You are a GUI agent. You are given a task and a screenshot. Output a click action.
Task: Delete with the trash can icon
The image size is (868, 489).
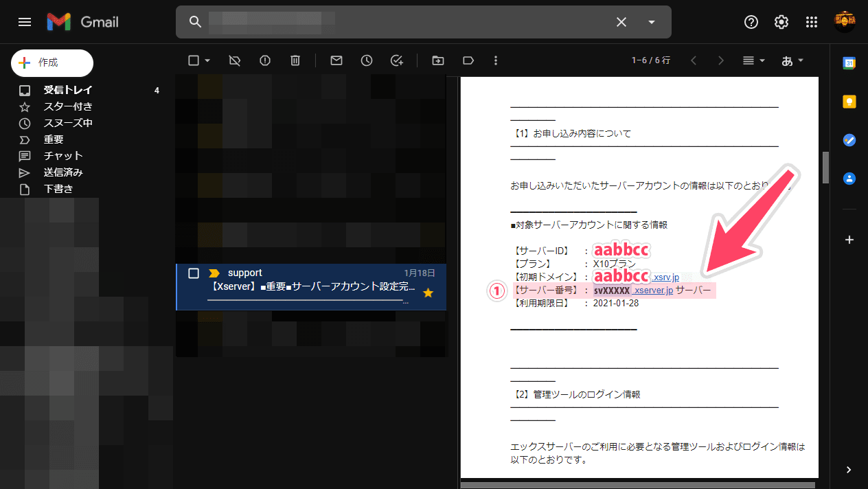tap(295, 60)
